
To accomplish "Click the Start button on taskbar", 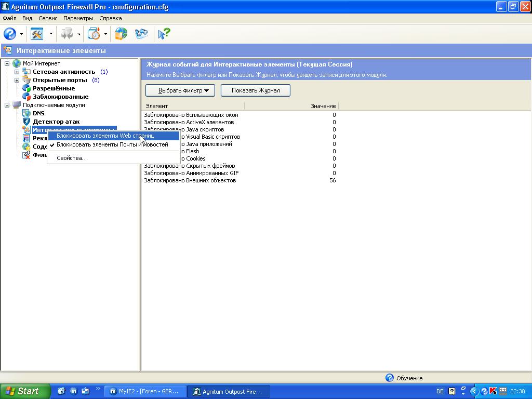I will (x=25, y=391).
